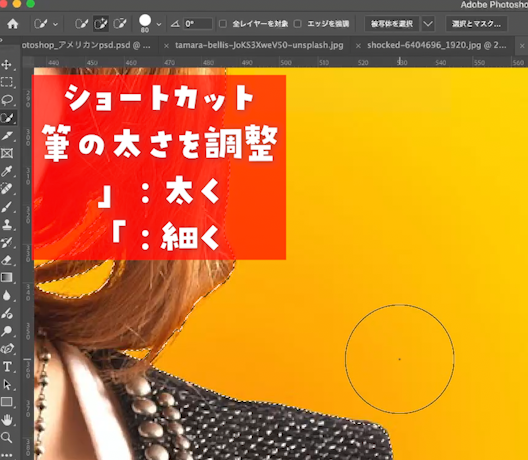Select the Gradient tool
This screenshot has width=528, height=460.
[x=7, y=277]
